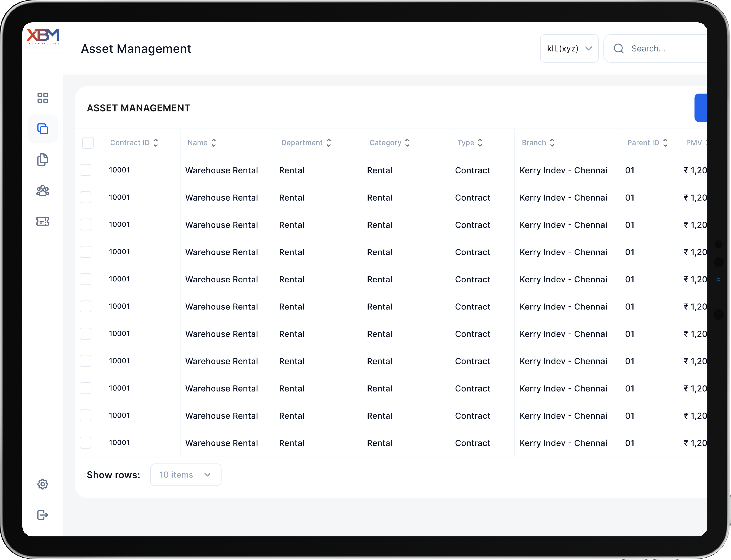Check the first row's checkbox
Viewport: 731px width, 560px height.
click(x=86, y=170)
